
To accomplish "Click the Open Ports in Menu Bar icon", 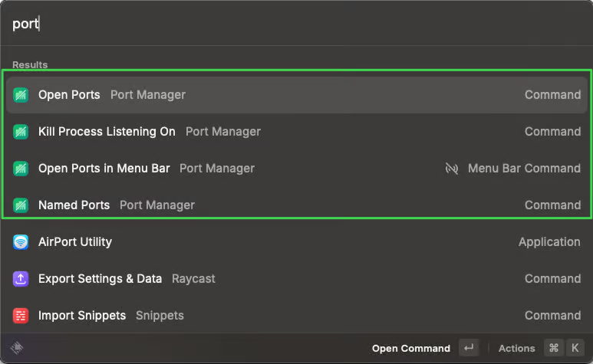I will coord(21,169).
